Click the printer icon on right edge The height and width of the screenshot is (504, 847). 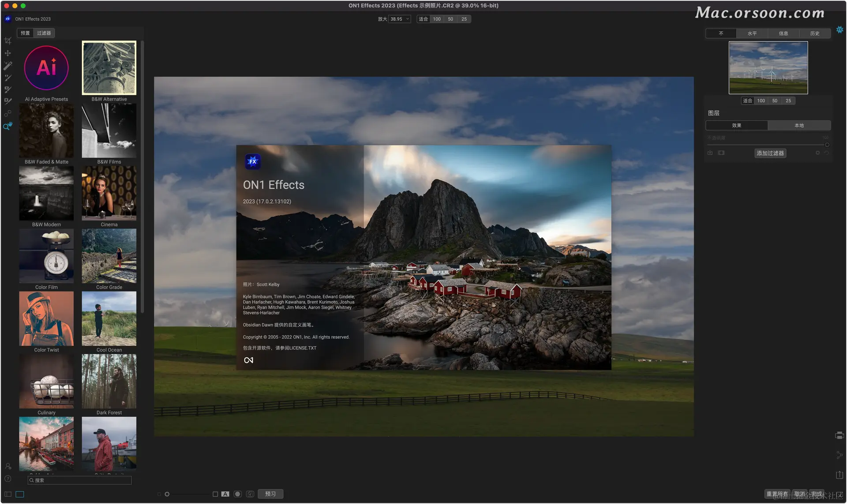point(839,436)
